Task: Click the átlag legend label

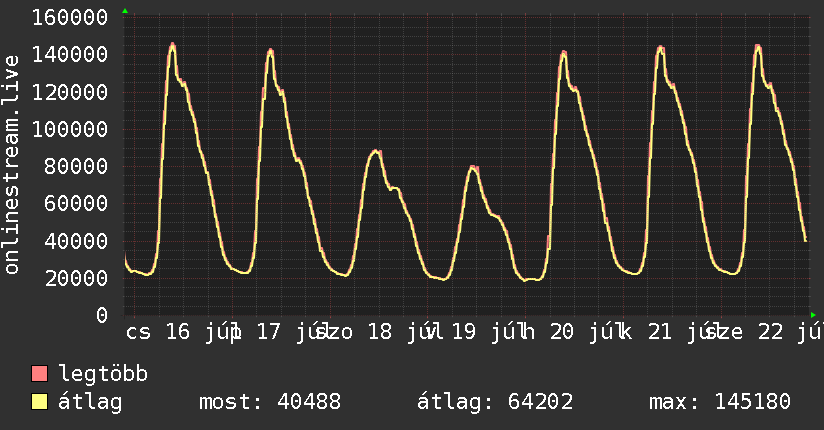Action: (90, 402)
